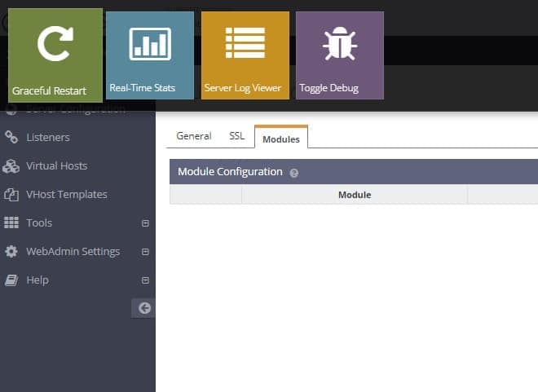This screenshot has height=392, width=538.
Task: Expand the Help submenu indicator
Action: tap(145, 280)
